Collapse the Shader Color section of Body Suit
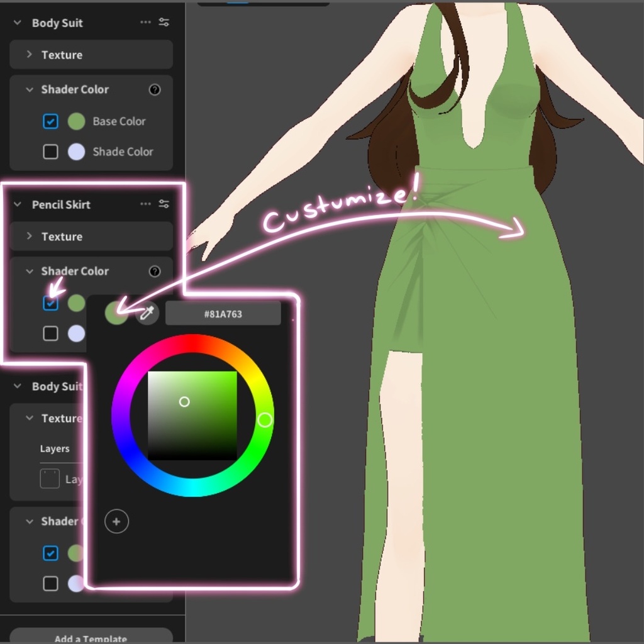Viewport: 644px width, 644px height. pyautogui.click(x=28, y=89)
